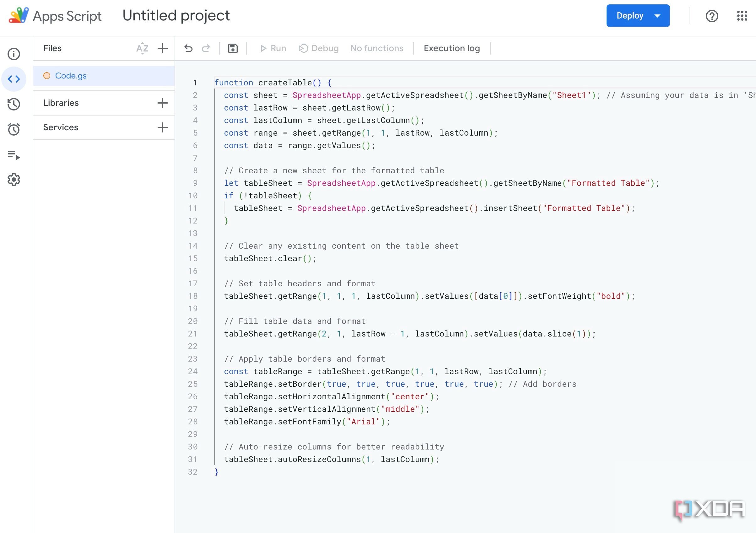Click 'sheet.getLastRow()' on line 3
The width and height of the screenshot is (756, 533).
[x=346, y=108]
